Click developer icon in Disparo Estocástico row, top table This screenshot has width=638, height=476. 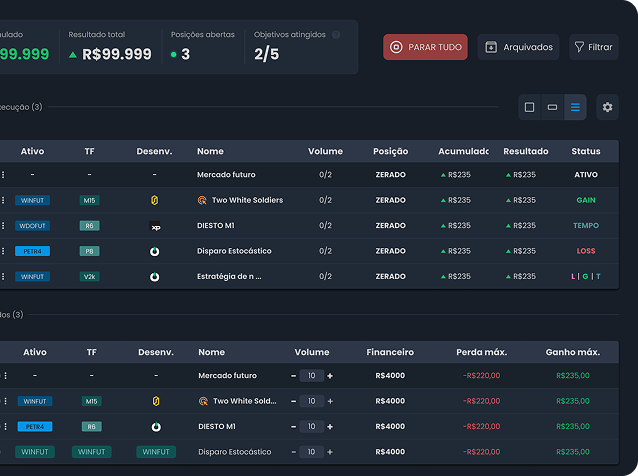(155, 251)
